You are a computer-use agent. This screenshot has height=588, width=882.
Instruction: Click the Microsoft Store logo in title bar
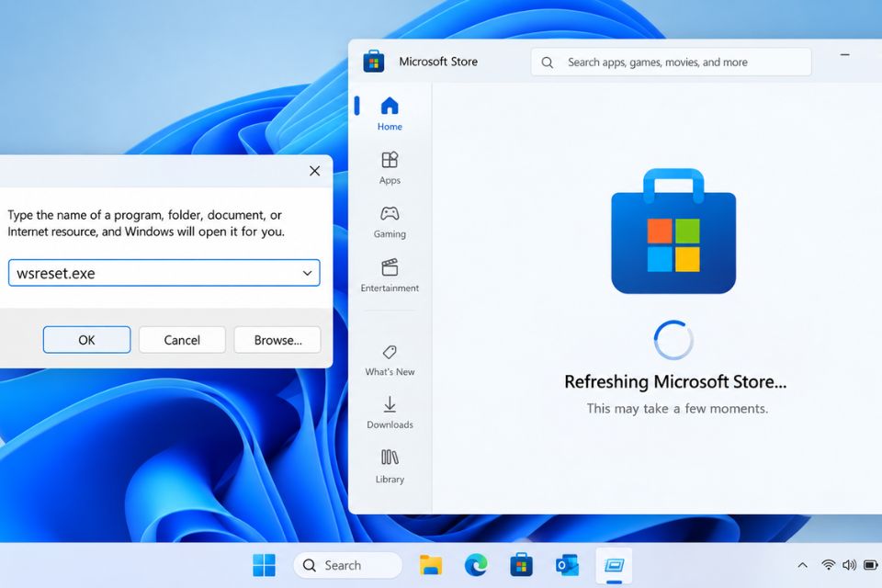point(374,62)
